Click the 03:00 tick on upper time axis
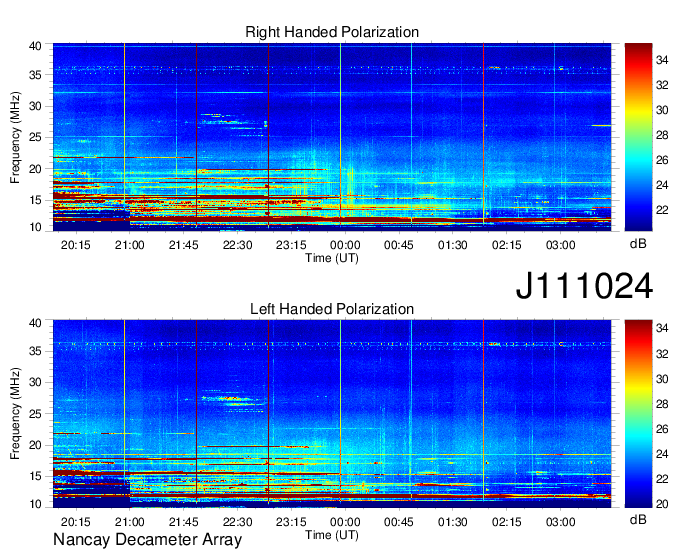 pyautogui.click(x=560, y=245)
